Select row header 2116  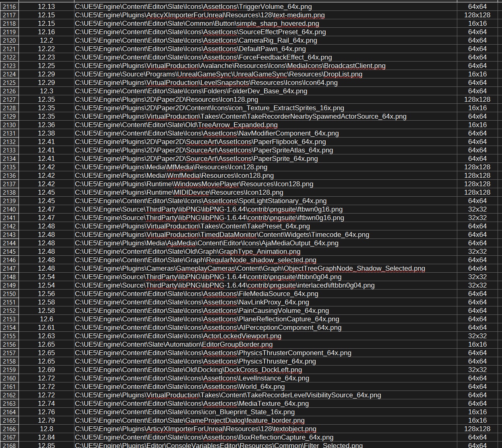tap(9, 6)
